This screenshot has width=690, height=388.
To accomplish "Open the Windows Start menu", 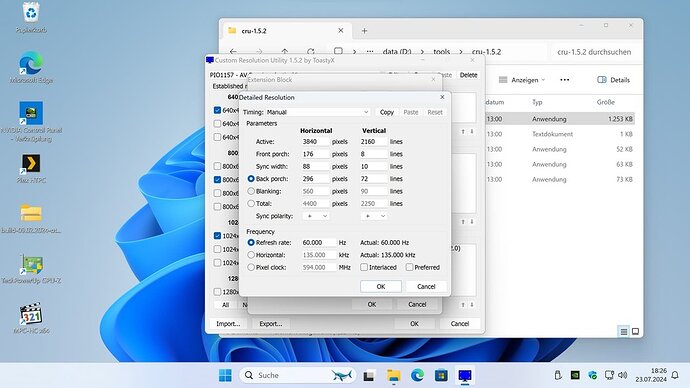I will tap(225, 375).
